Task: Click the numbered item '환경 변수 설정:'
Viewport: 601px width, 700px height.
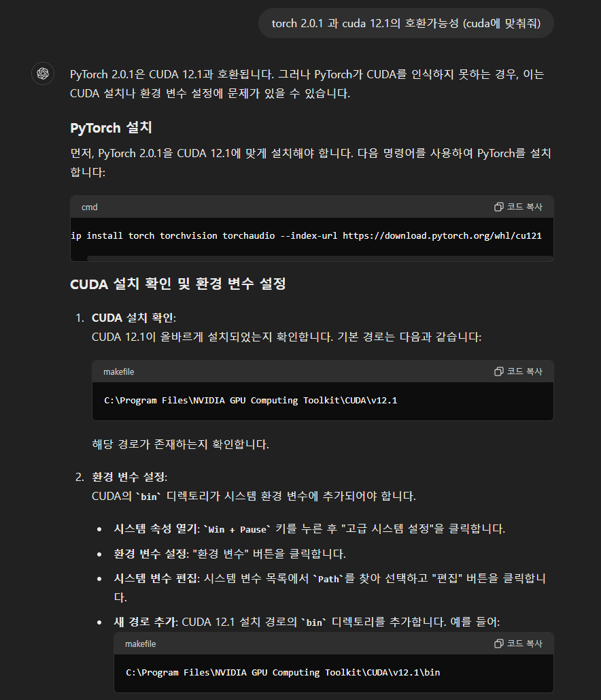Action: click(129, 477)
